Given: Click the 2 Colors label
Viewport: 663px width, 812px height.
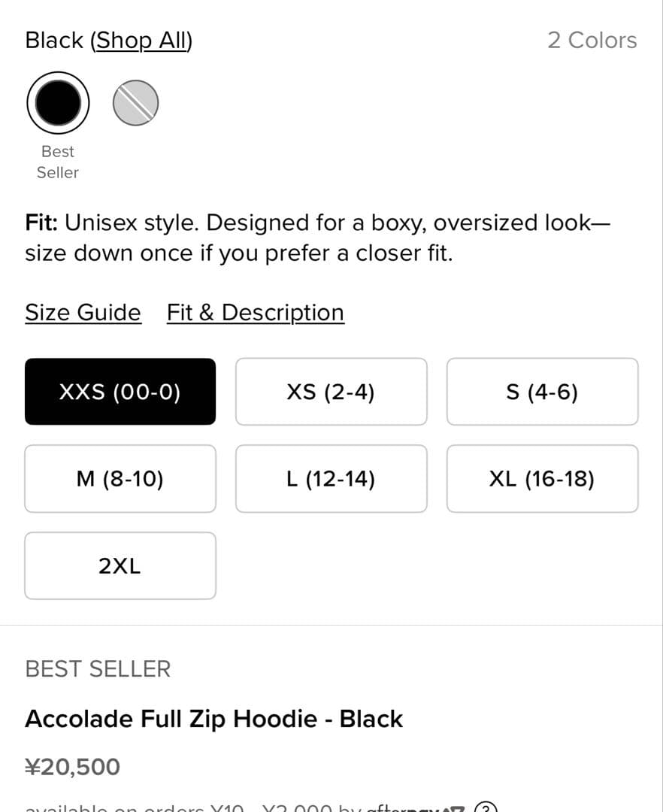Looking at the screenshot, I should pyautogui.click(x=592, y=41).
